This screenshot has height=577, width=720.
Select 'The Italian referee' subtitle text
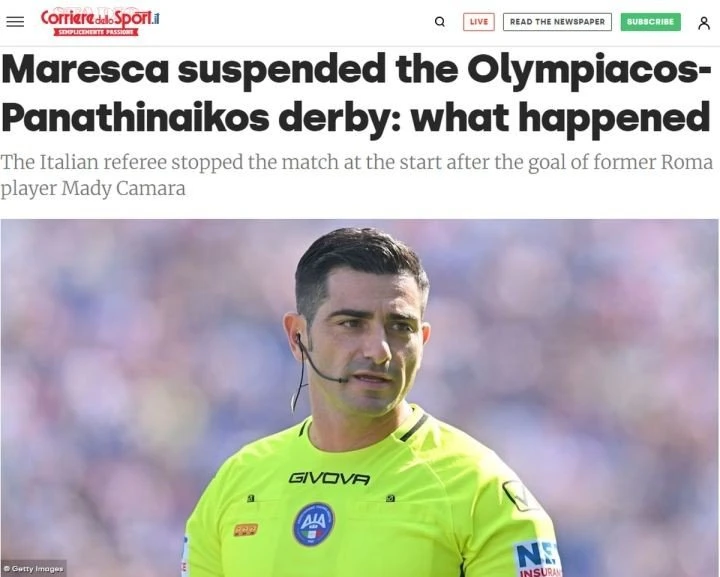click(83, 162)
